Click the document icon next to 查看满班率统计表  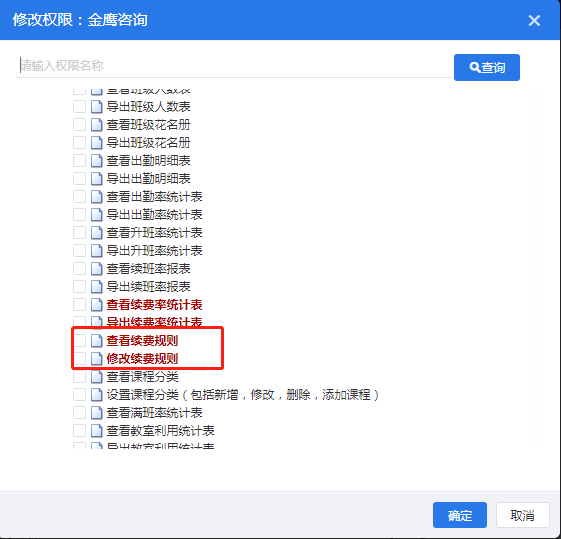tap(96, 413)
